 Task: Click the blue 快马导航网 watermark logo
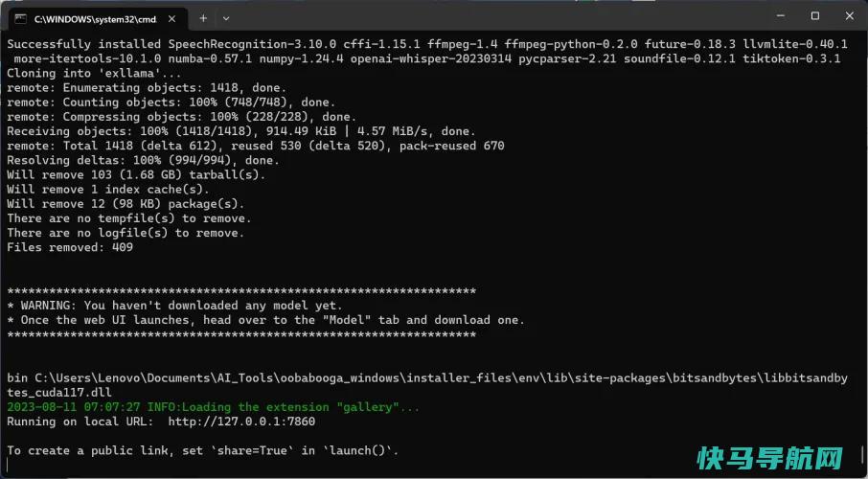(x=769, y=459)
